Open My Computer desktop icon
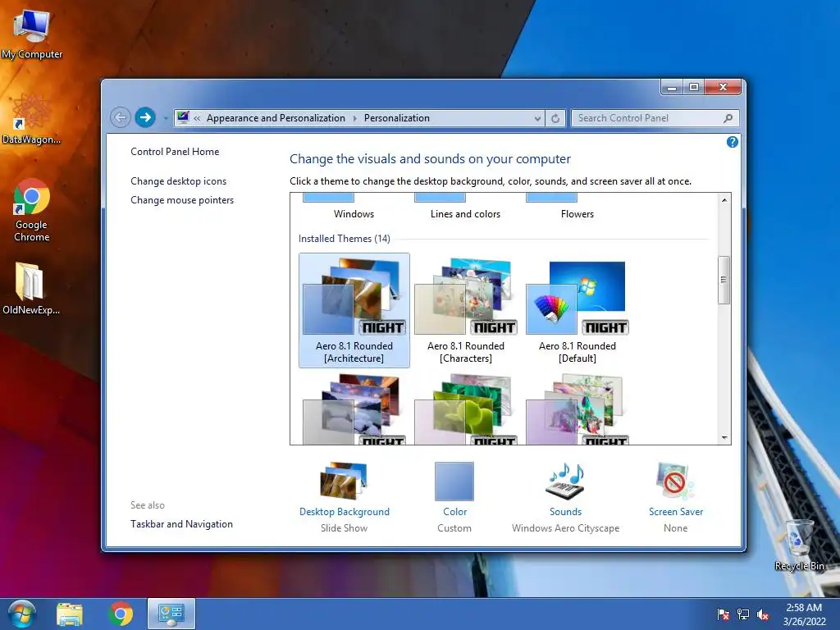 pos(32,33)
